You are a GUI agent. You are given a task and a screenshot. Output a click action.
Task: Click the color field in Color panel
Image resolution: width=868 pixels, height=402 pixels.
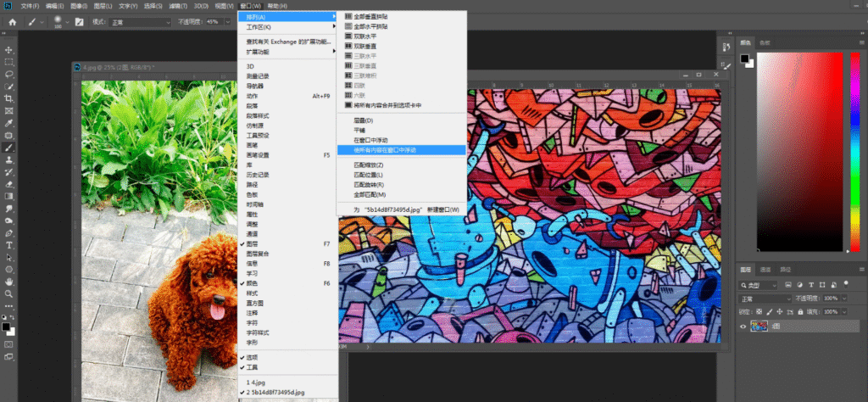(x=800, y=152)
